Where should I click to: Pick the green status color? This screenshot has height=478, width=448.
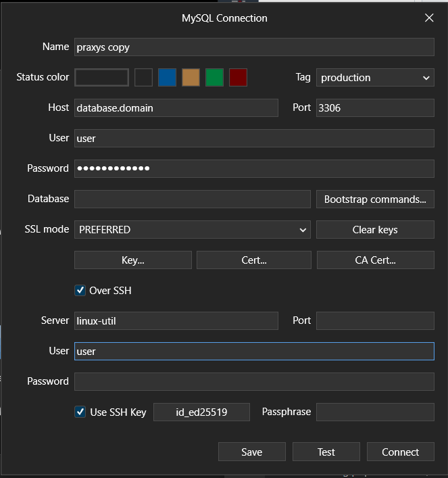tap(214, 78)
